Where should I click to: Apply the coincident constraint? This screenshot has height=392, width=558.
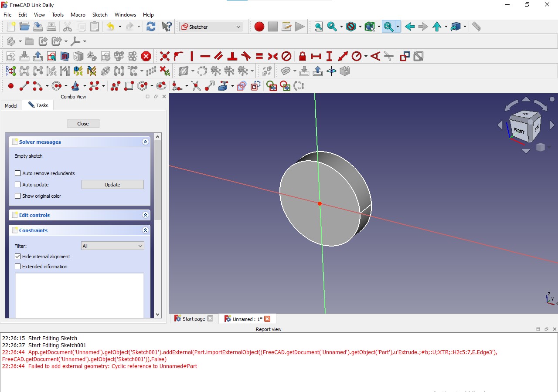[164, 56]
